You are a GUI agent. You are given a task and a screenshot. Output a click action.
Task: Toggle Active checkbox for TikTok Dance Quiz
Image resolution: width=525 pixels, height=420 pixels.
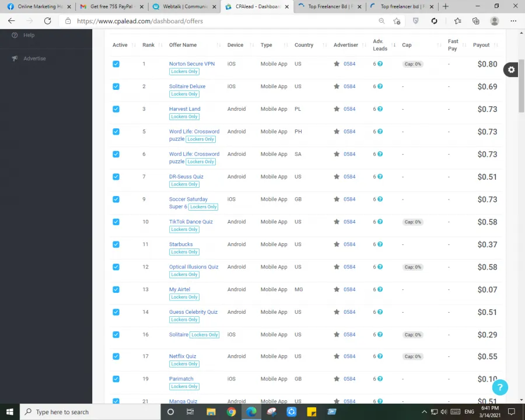coord(116,222)
